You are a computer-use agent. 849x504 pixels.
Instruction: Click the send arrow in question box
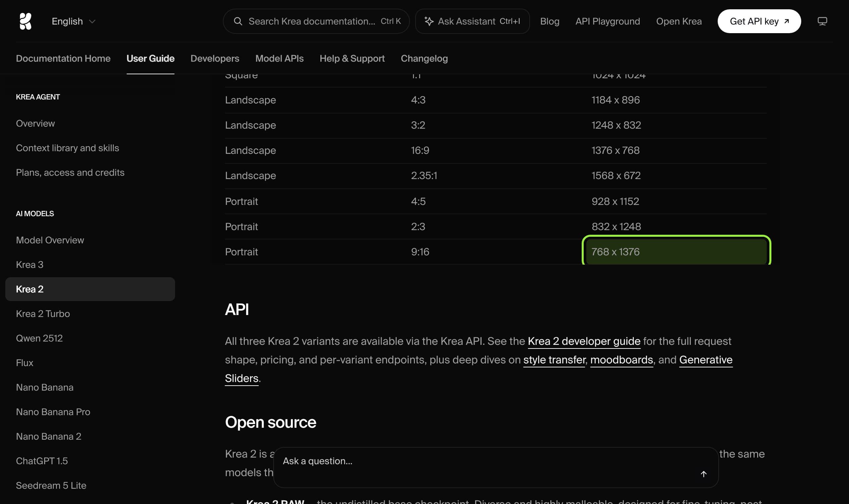pos(704,474)
